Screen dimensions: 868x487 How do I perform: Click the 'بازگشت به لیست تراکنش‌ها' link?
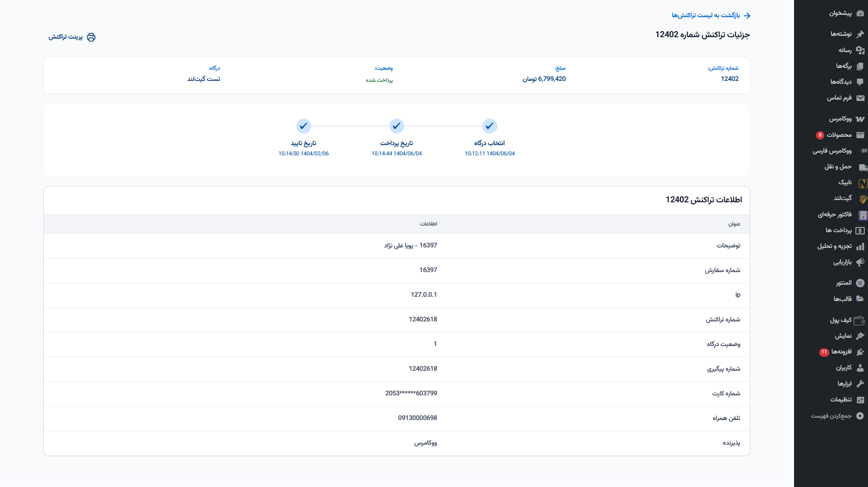[x=705, y=15]
